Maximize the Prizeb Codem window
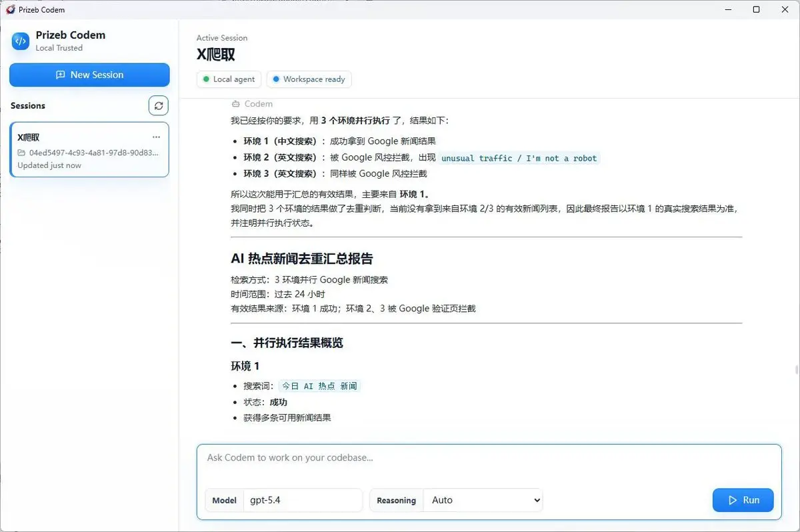 pyautogui.click(x=756, y=9)
